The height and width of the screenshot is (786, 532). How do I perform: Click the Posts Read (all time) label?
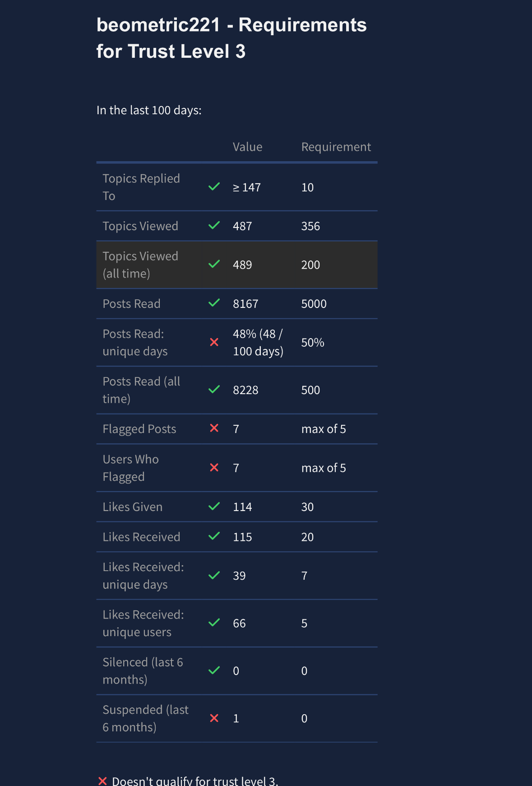point(141,390)
